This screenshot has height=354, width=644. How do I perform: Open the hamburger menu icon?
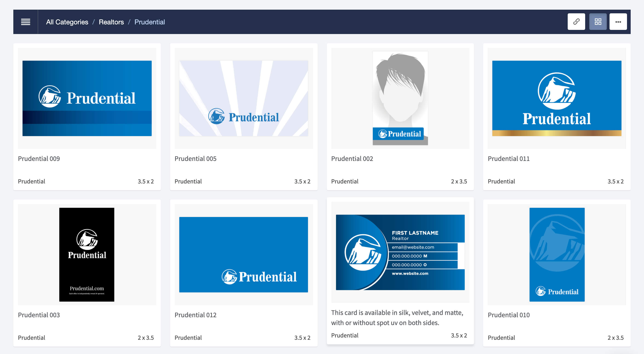[x=26, y=22]
